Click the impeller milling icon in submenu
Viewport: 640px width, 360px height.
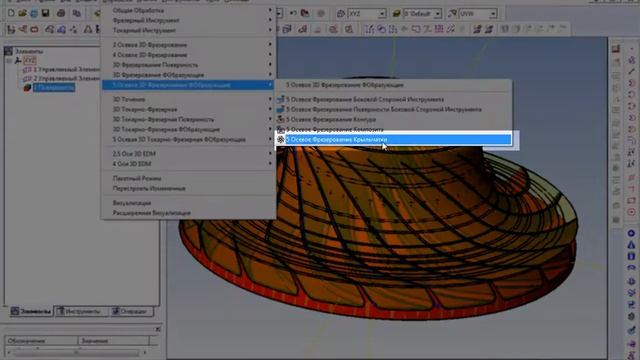[280, 140]
